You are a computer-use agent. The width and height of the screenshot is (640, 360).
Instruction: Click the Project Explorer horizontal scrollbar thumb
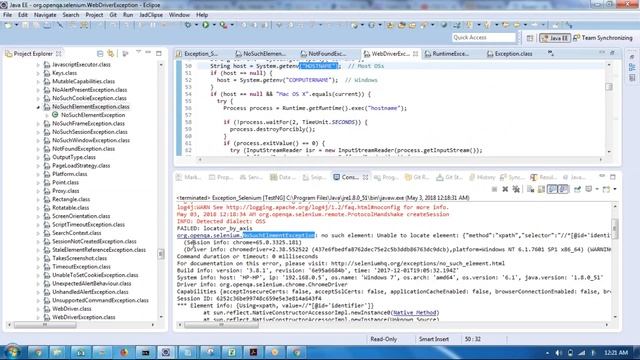pos(45,325)
